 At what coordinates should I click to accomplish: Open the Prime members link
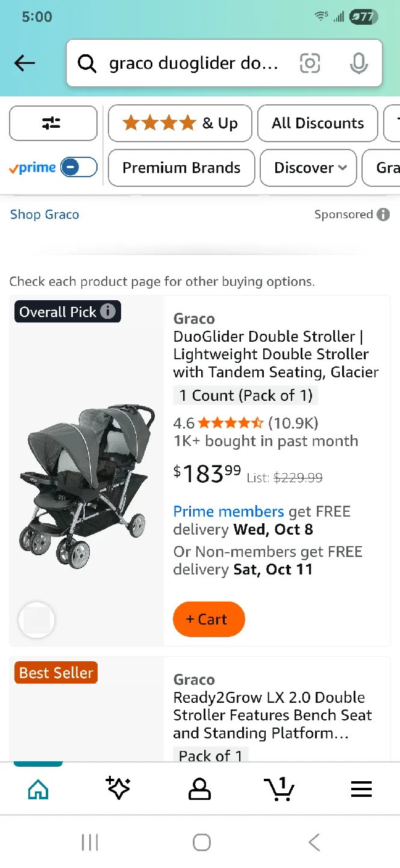click(x=228, y=511)
